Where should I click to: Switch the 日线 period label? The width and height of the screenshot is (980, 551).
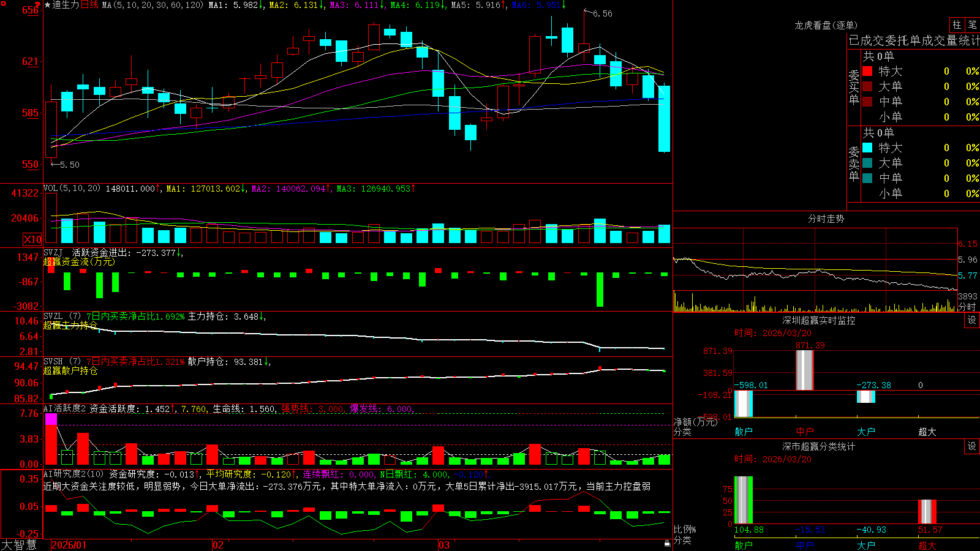(89, 5)
